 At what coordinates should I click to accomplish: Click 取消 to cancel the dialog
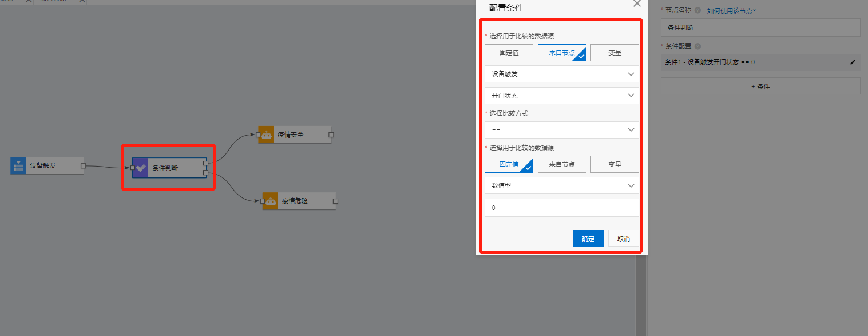click(623, 238)
